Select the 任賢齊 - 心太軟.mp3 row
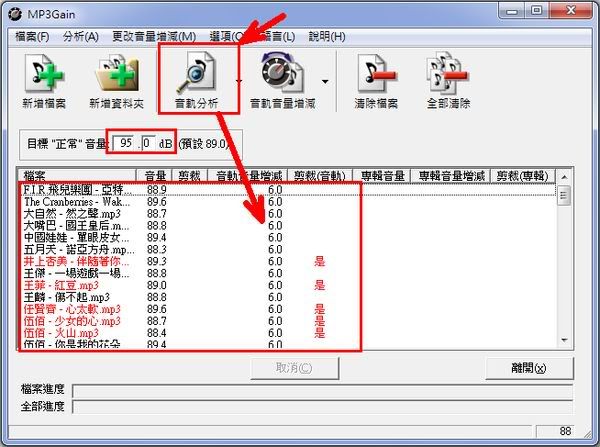 pyautogui.click(x=288, y=309)
